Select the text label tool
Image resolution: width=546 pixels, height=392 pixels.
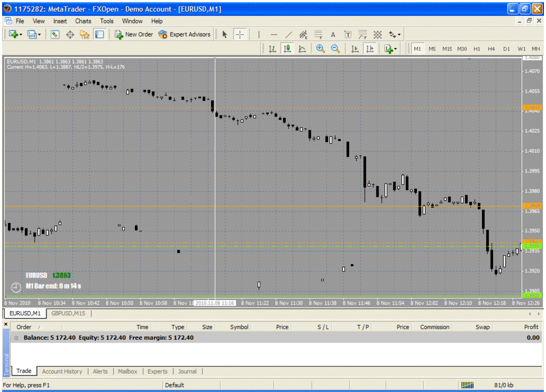[x=333, y=35]
